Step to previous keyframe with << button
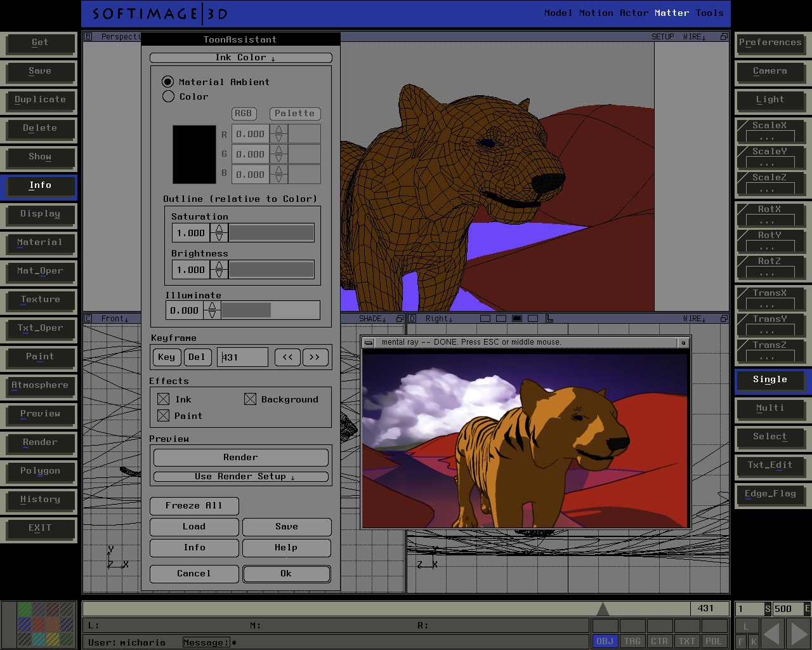 click(x=287, y=357)
